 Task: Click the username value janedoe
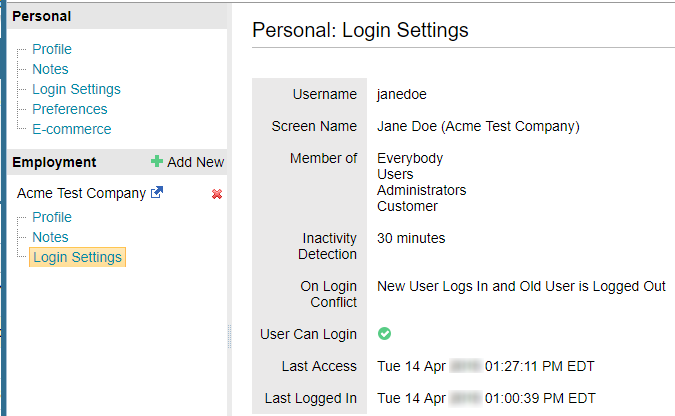(x=402, y=94)
